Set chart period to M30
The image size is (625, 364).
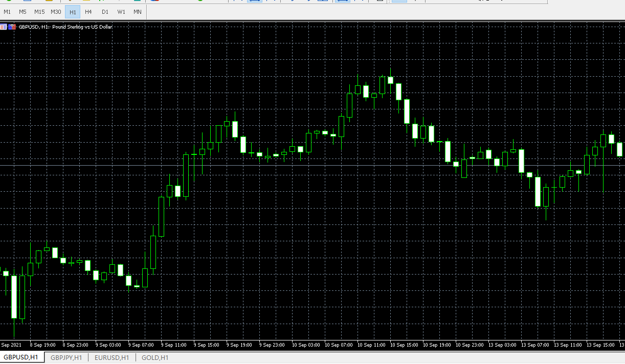pyautogui.click(x=56, y=12)
